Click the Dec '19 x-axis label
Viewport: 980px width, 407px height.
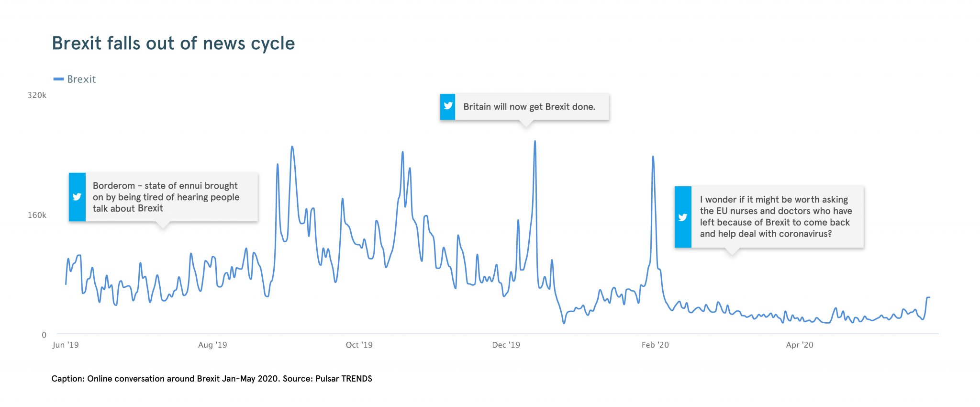point(506,345)
